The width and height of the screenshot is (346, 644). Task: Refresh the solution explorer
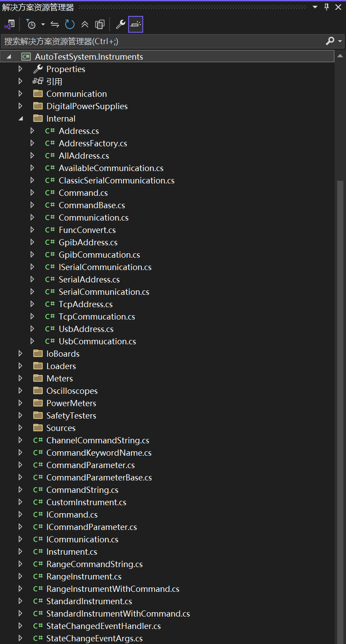tap(70, 24)
